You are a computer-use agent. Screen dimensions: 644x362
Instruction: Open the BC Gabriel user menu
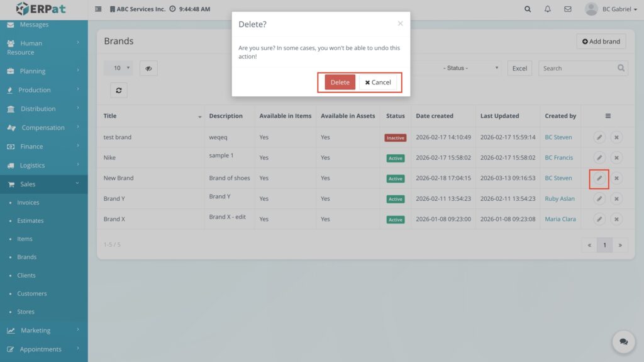point(611,9)
